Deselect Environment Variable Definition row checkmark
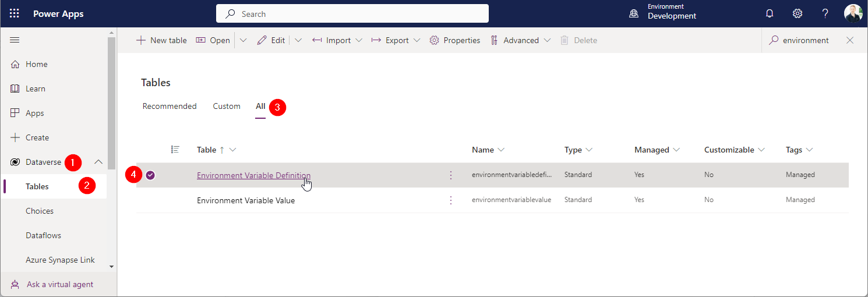Screen dimensions: 868x297 point(150,175)
